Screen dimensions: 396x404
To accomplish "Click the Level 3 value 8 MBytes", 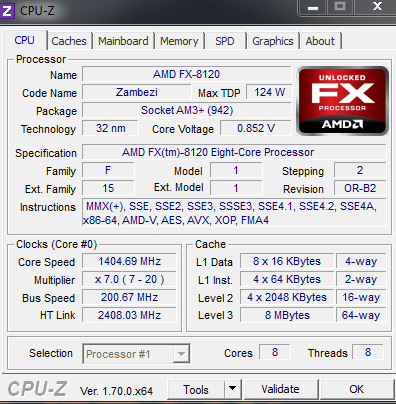I will tap(287, 315).
